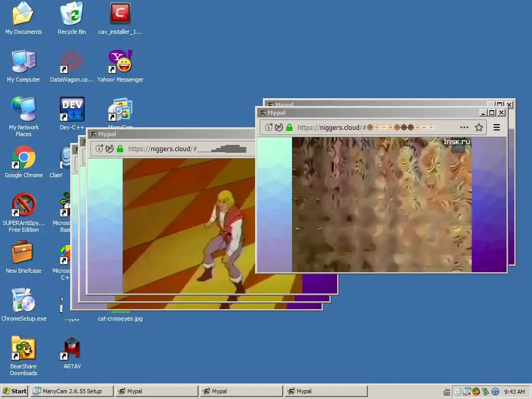532x399 pixels.
Task: Open the Start menu
Action: 14,391
